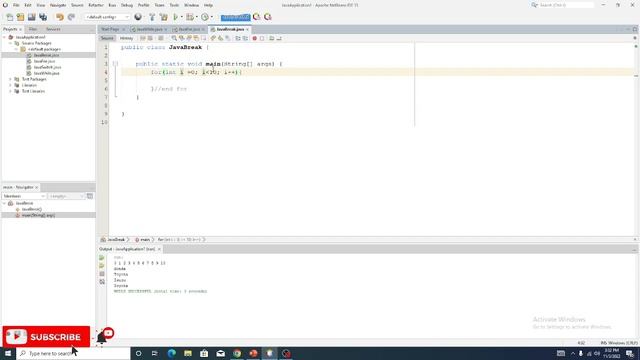Click the Navigator filter settings icon
640x360 pixels.
90,196
